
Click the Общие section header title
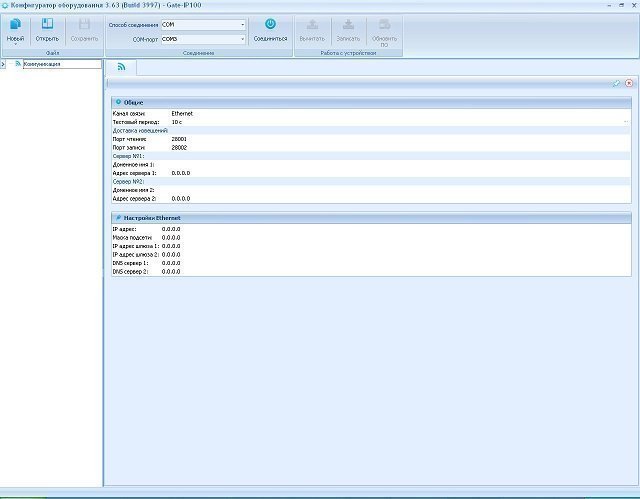point(133,102)
